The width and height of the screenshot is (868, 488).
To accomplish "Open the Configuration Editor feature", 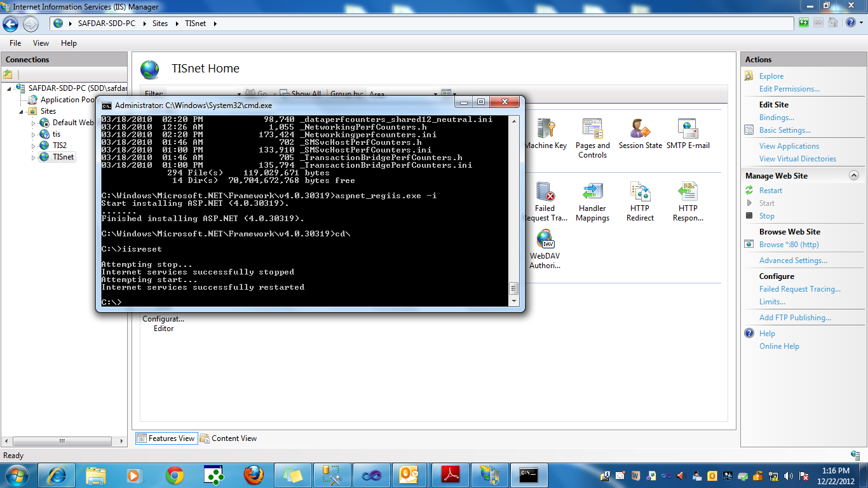I will pyautogui.click(x=163, y=323).
